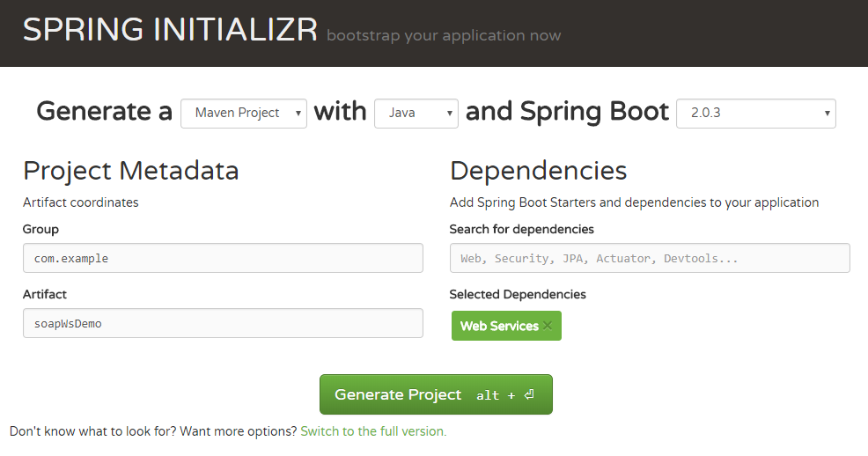Open the Java language dropdown

(x=416, y=114)
